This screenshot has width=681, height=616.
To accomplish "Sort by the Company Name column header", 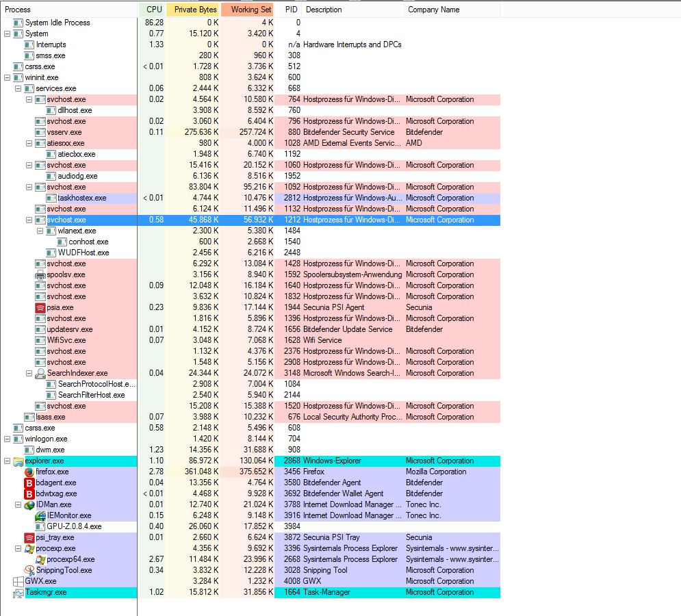I will (452, 10).
